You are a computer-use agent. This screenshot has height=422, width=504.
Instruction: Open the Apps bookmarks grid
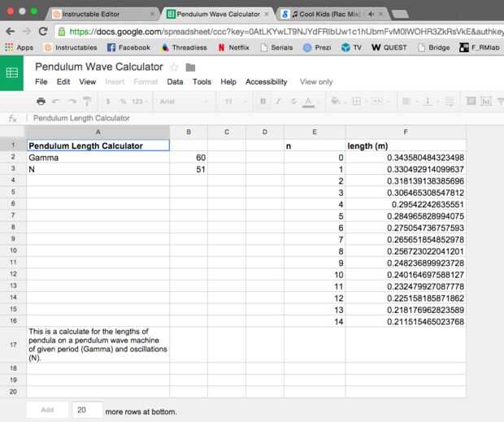click(x=19, y=48)
